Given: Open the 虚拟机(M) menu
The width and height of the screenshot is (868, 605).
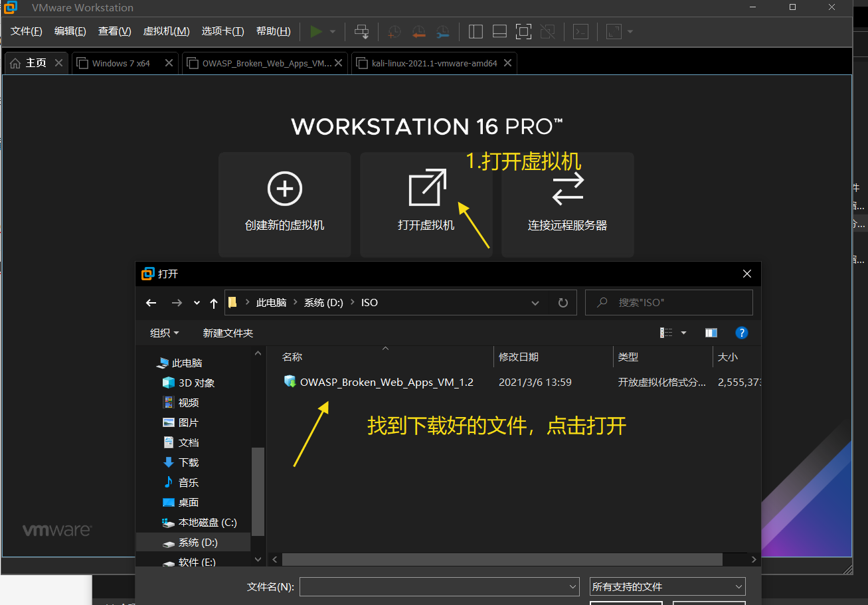Looking at the screenshot, I should pos(167,31).
